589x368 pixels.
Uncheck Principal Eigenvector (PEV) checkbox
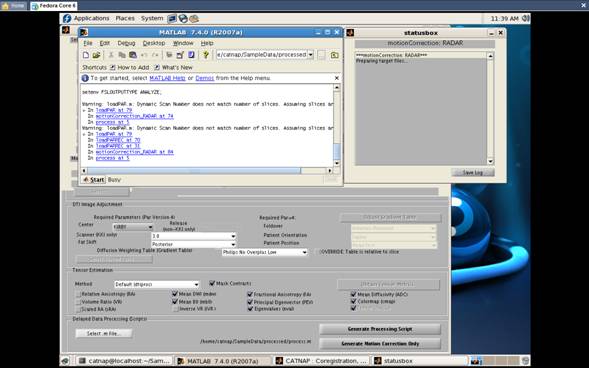tap(250, 302)
